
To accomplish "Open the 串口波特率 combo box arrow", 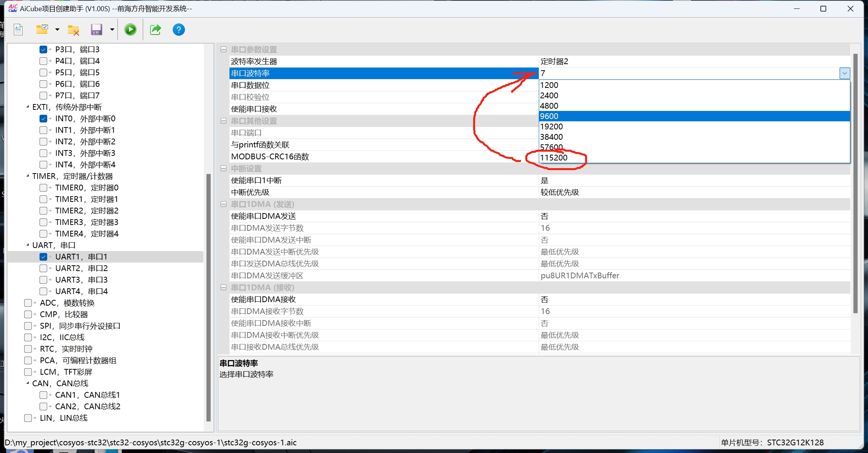I will (x=845, y=73).
